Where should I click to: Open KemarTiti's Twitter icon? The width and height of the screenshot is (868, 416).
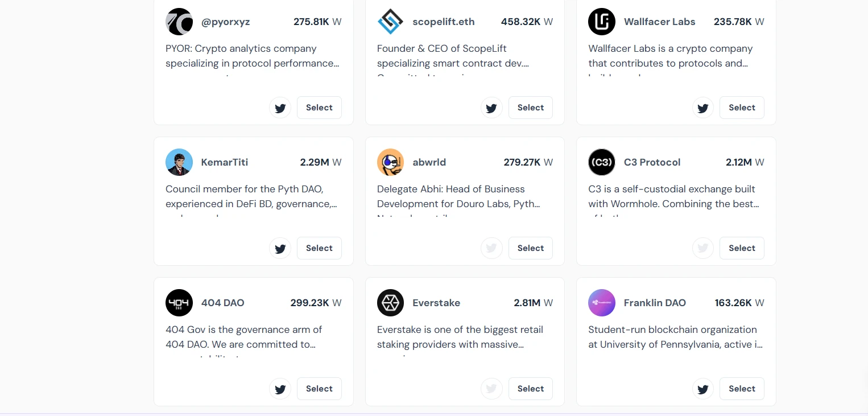coord(280,248)
